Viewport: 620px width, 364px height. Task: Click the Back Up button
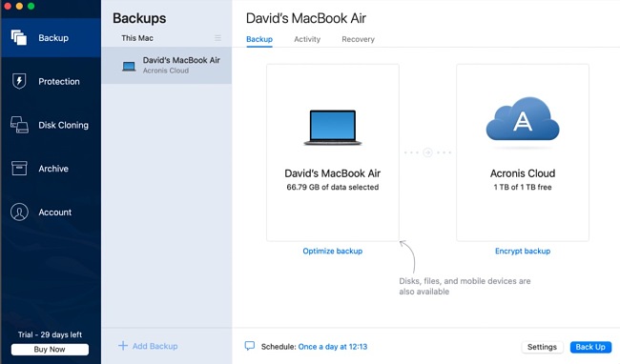[x=590, y=347]
